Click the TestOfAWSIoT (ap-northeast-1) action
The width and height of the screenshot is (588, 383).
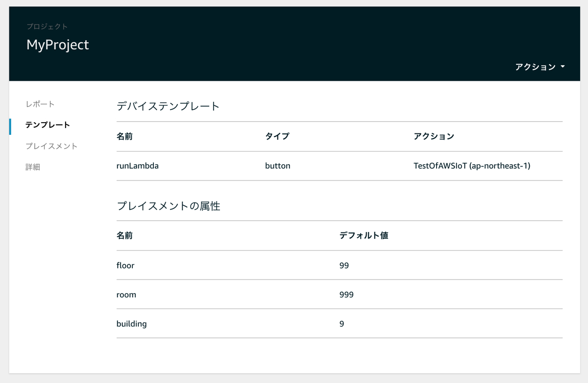[471, 166]
